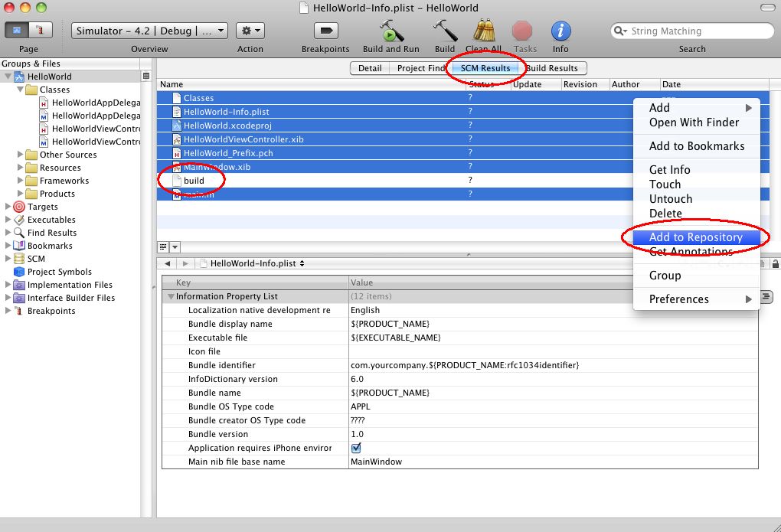This screenshot has width=781, height=532.
Task: Open the Add submenu in context menu
Action: click(x=696, y=108)
